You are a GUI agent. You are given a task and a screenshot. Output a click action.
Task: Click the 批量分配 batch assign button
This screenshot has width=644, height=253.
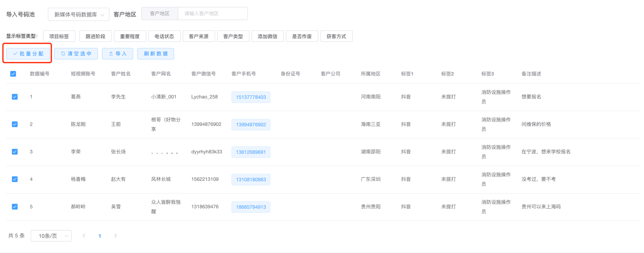(x=28, y=54)
